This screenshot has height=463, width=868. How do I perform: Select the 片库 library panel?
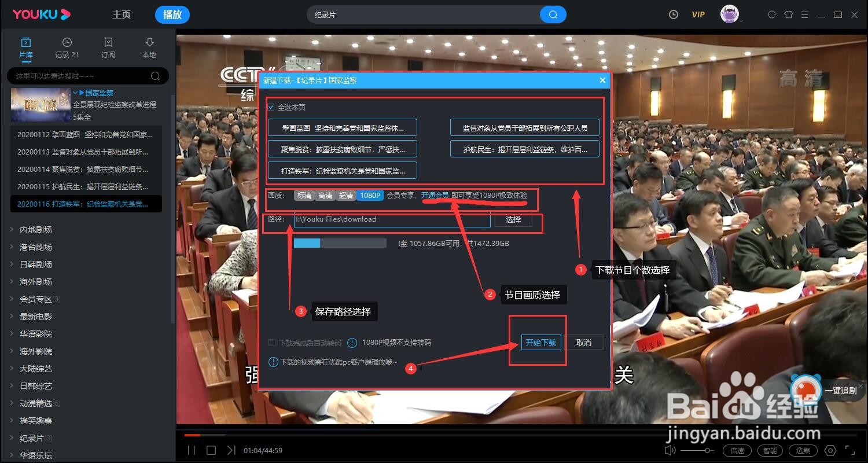coord(25,46)
